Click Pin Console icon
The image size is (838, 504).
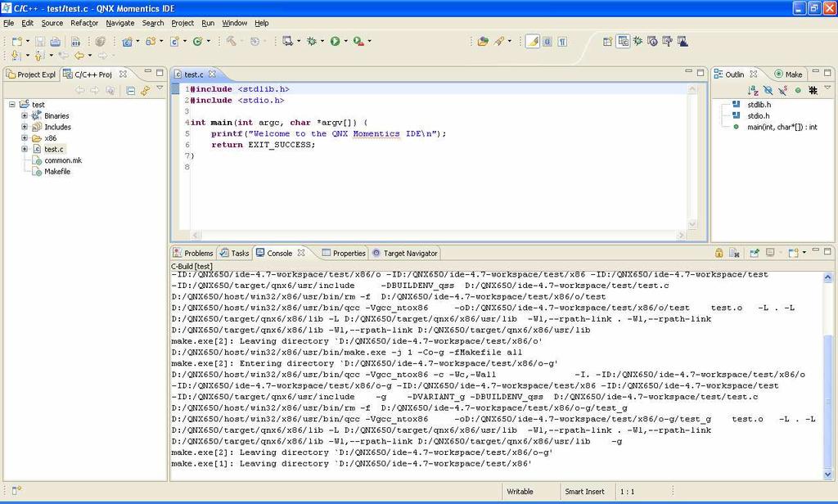(x=754, y=253)
